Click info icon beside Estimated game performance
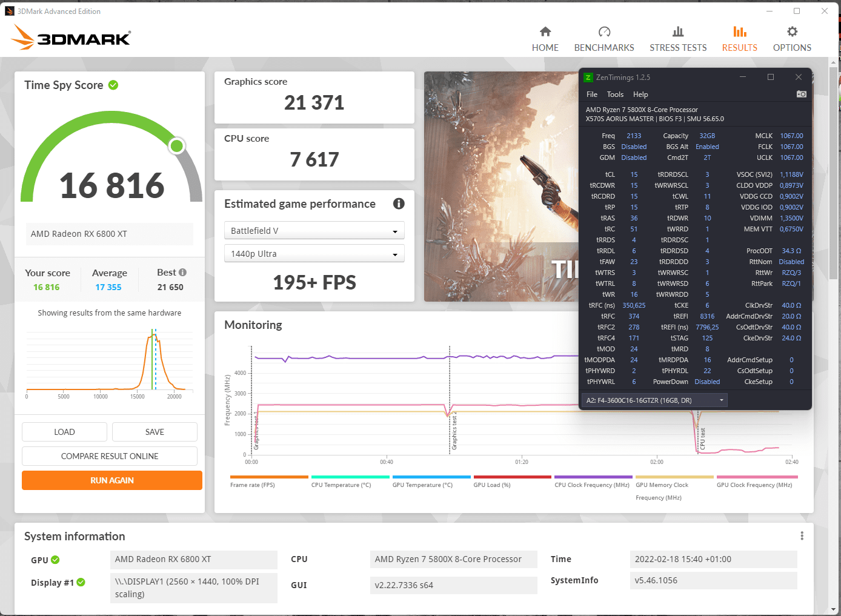 pyautogui.click(x=399, y=204)
